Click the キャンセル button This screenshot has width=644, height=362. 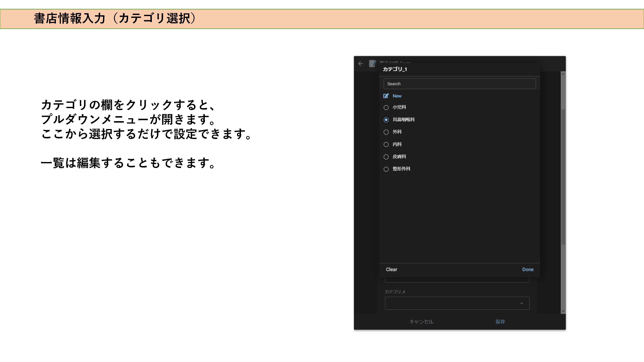[421, 322]
